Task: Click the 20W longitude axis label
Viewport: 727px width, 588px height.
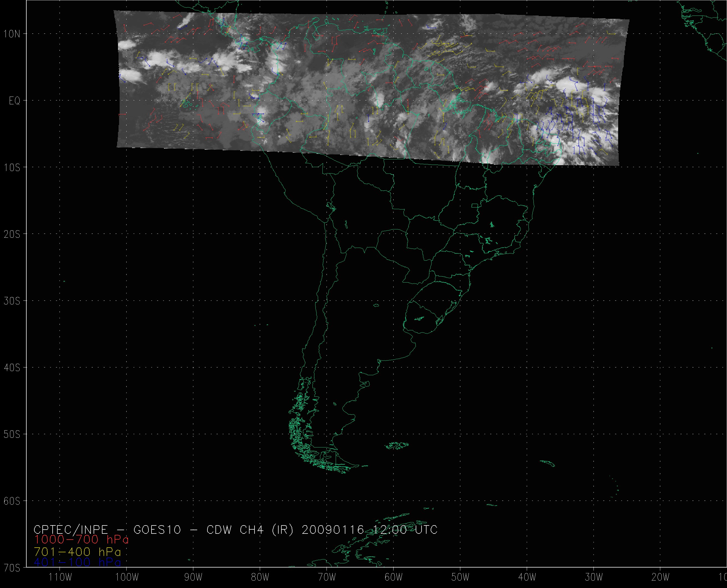Action: (x=661, y=577)
